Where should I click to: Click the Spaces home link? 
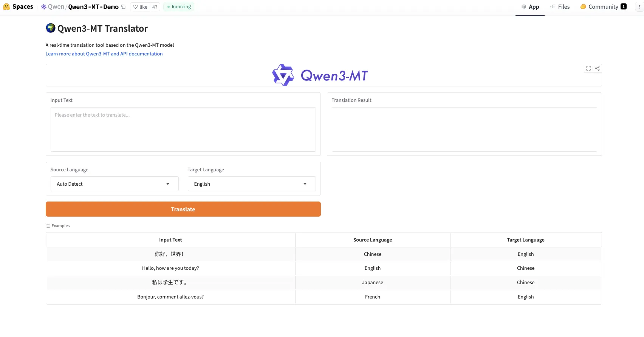[23, 7]
